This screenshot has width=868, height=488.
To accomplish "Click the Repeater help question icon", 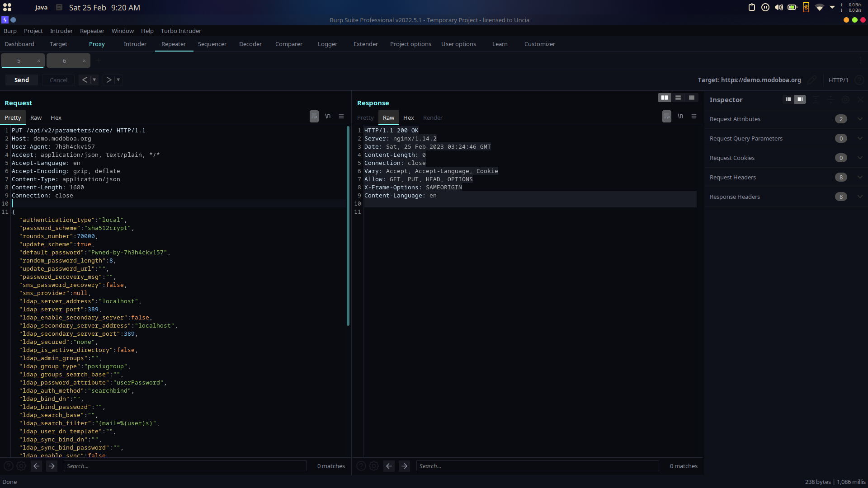I will click(859, 80).
